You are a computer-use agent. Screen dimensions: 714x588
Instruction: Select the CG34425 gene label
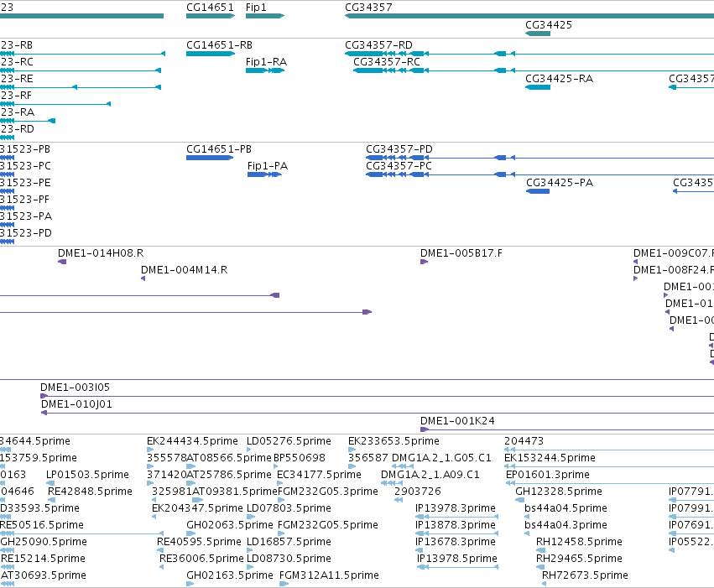pos(548,25)
